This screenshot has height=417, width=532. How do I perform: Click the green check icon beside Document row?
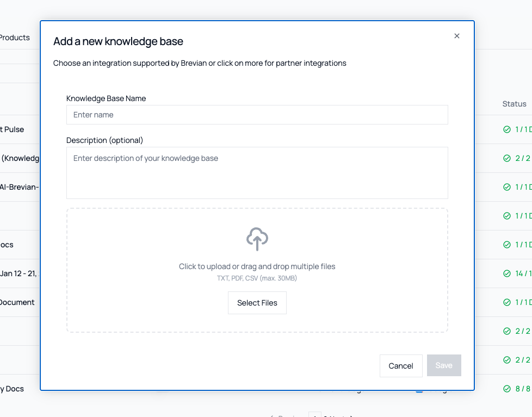click(507, 302)
